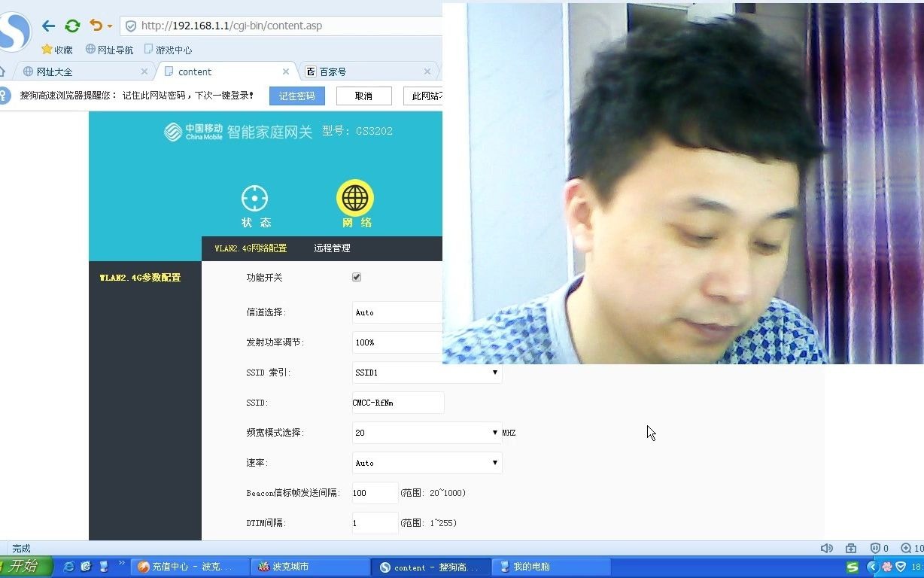The image size is (924, 578).
Task: Click the flower-shaped tray icon
Action: point(887,567)
